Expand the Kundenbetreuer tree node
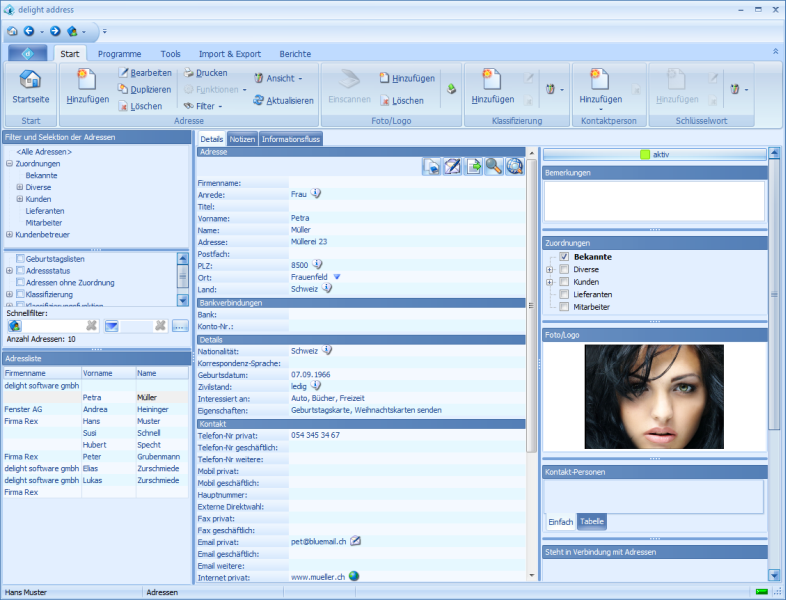The height and width of the screenshot is (600, 786). [x=9, y=234]
